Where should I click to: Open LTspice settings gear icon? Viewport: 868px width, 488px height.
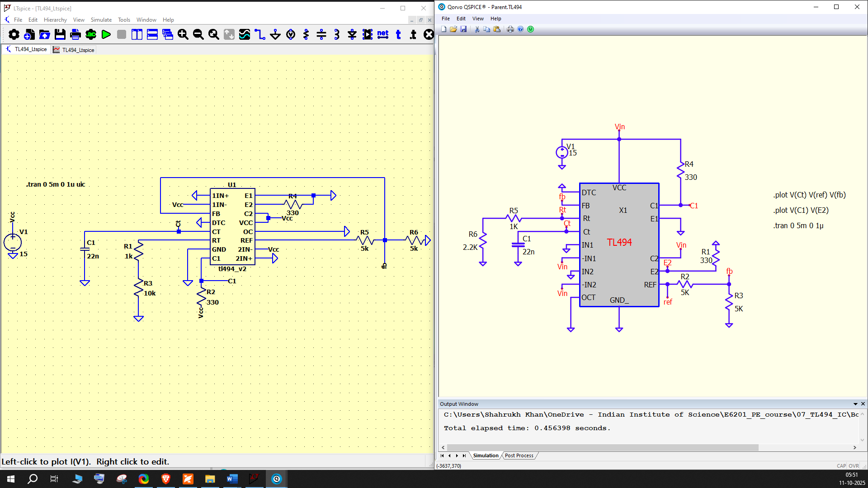[x=14, y=35]
